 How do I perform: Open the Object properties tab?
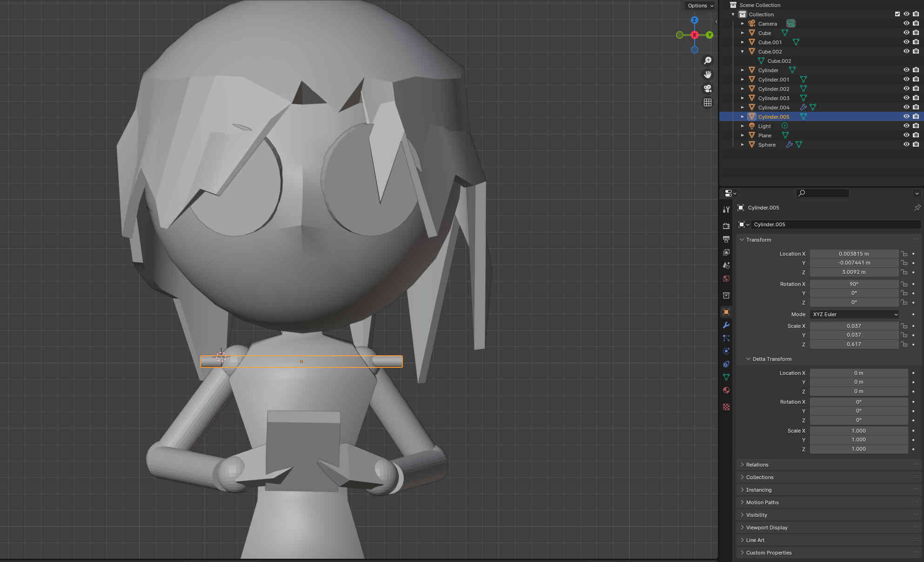click(x=726, y=312)
